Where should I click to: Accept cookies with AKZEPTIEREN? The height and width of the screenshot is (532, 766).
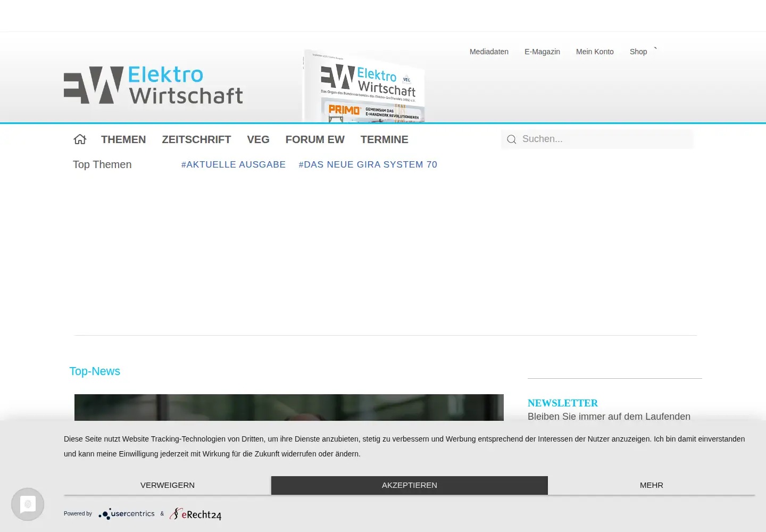(x=410, y=485)
